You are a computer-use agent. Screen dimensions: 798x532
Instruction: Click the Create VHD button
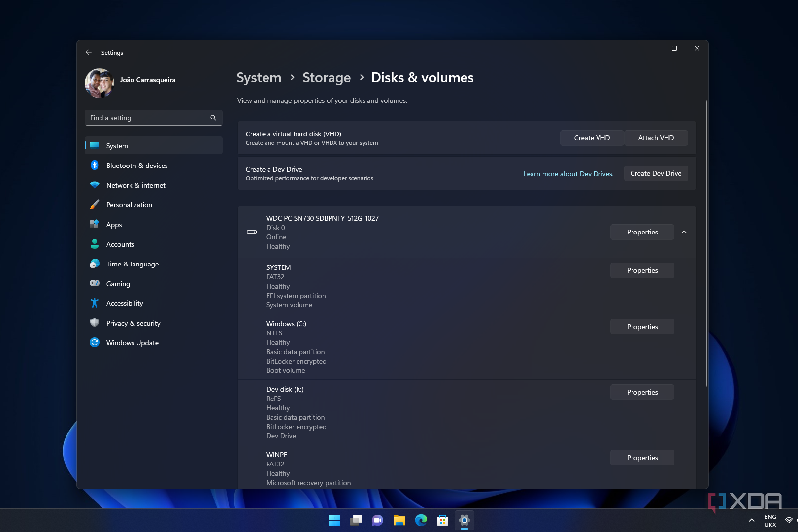click(592, 138)
